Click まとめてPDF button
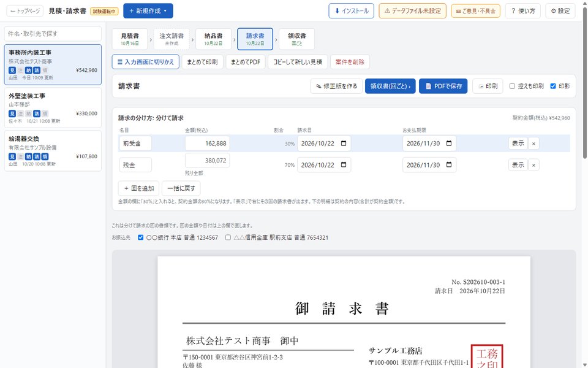Image resolution: width=588 pixels, height=368 pixels. point(246,62)
